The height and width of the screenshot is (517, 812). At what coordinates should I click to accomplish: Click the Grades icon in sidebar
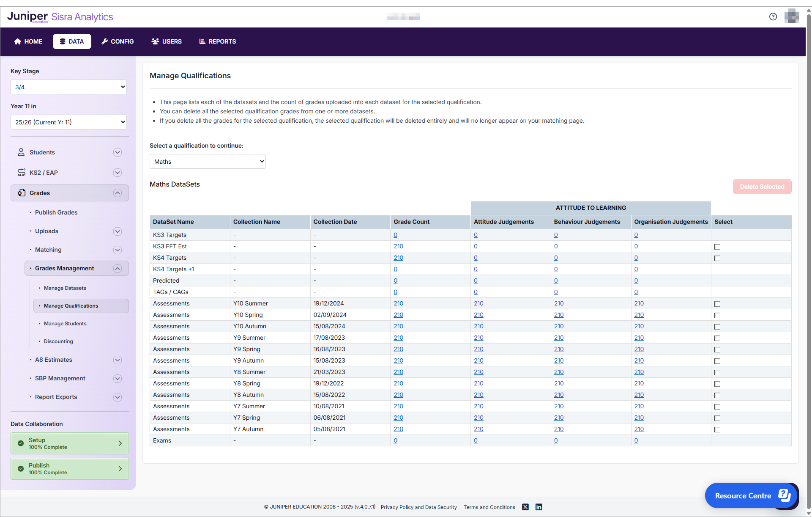pyautogui.click(x=21, y=193)
